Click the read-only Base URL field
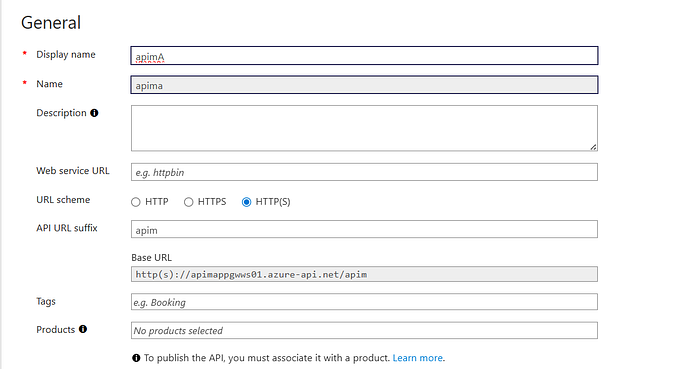The height and width of the screenshot is (369, 700). point(364,274)
